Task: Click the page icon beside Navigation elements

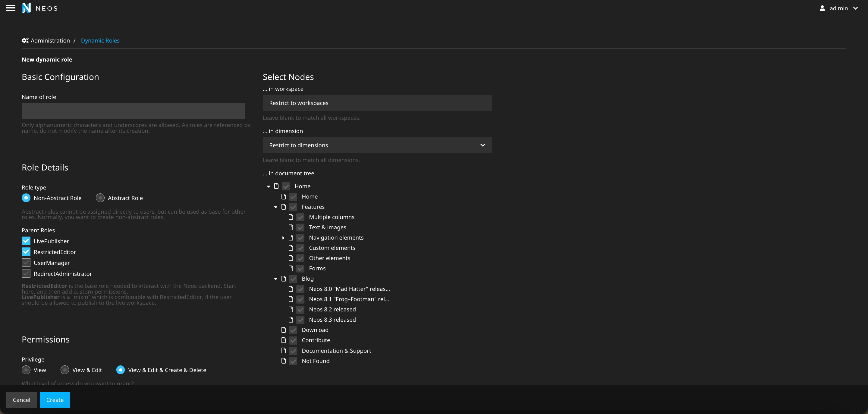Action: (x=291, y=237)
